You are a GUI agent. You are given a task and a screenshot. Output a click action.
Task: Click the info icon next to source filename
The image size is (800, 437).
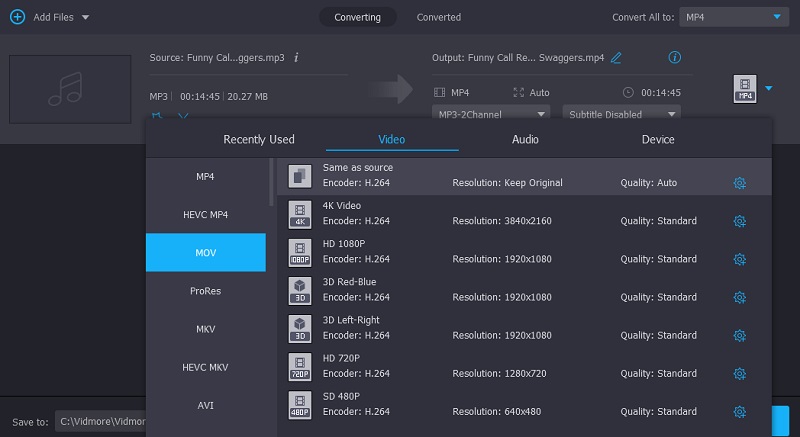click(296, 58)
